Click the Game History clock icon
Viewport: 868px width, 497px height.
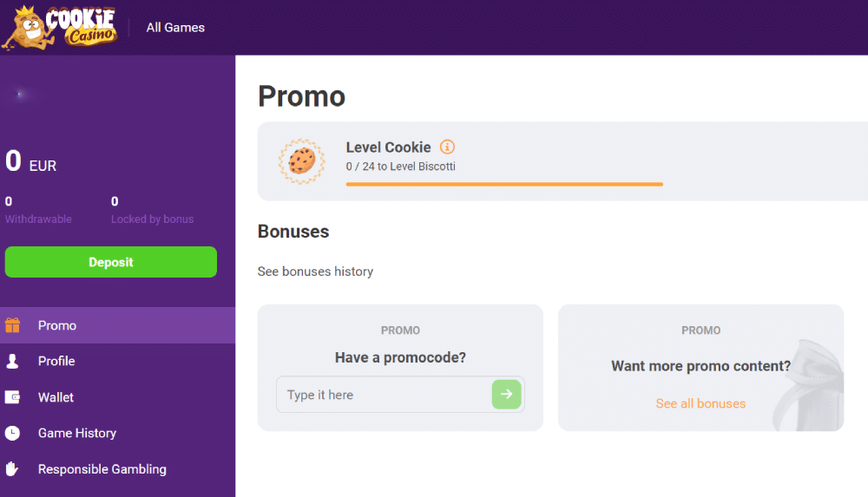12,433
